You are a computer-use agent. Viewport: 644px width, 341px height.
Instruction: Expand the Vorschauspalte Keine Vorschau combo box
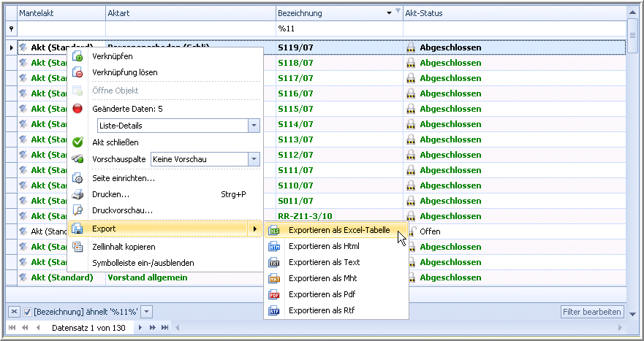coord(254,159)
